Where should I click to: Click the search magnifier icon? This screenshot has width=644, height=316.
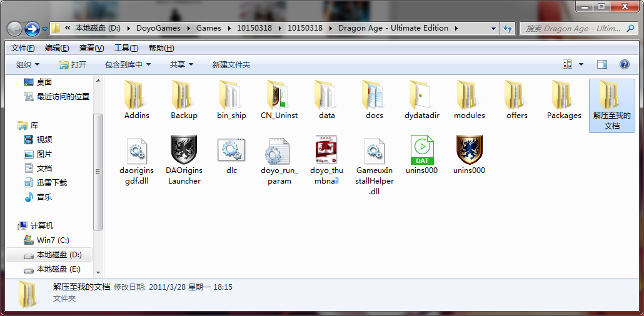point(630,29)
